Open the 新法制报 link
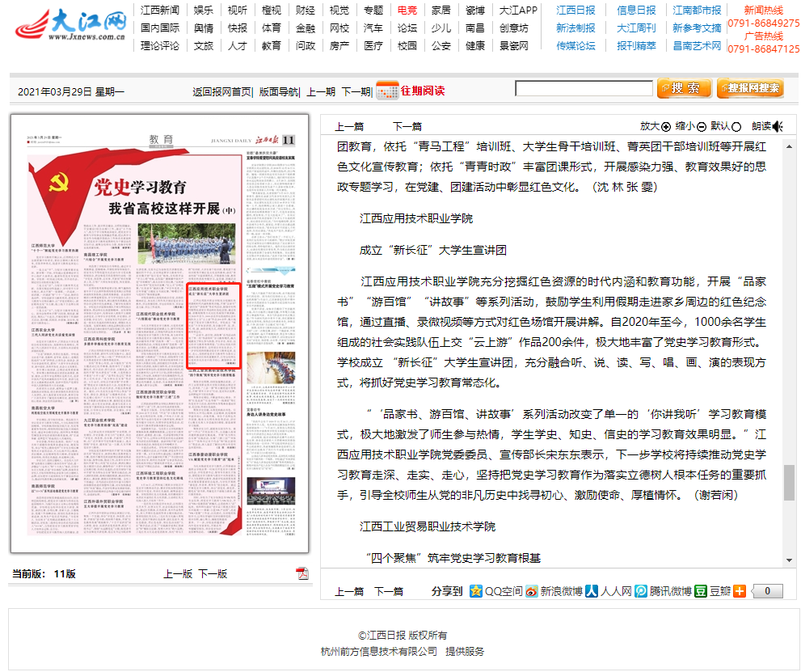801x672 pixels. click(575, 28)
